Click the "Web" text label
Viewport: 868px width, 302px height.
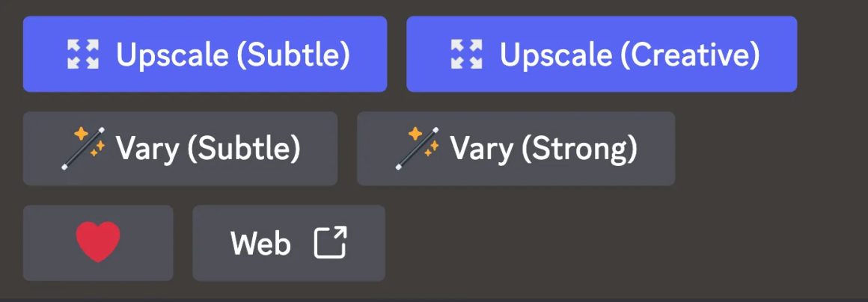(x=260, y=244)
